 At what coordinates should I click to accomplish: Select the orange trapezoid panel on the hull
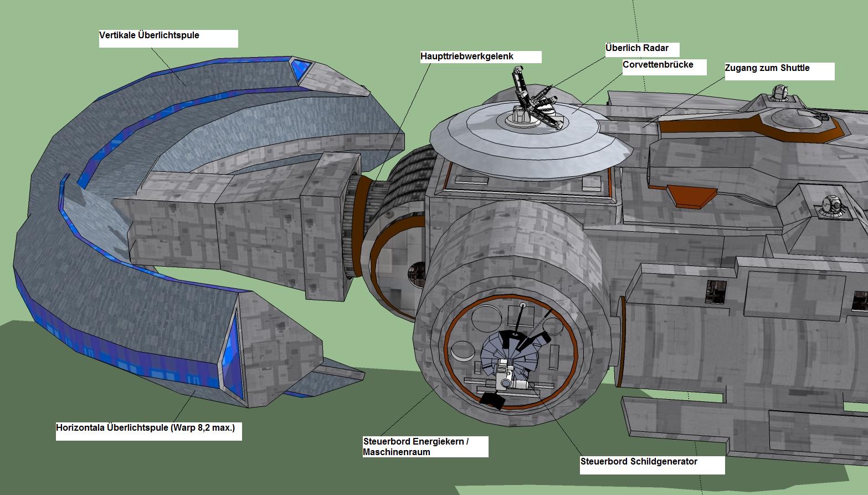691,196
